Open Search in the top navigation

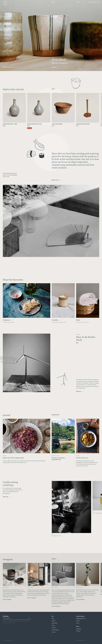(x=78, y=2)
